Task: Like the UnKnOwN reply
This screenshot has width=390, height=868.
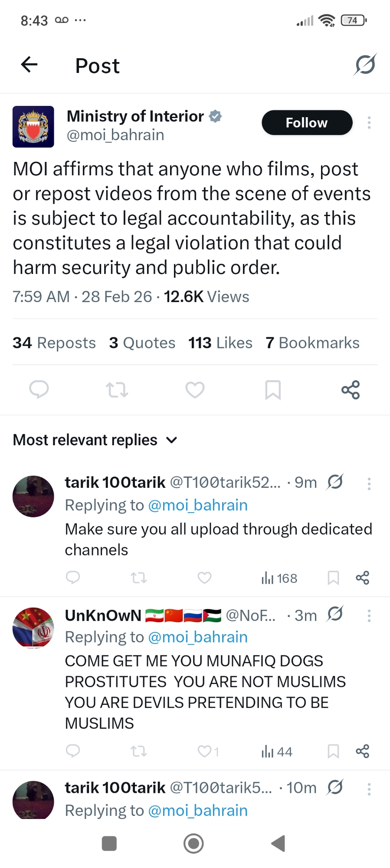Action: [204, 751]
